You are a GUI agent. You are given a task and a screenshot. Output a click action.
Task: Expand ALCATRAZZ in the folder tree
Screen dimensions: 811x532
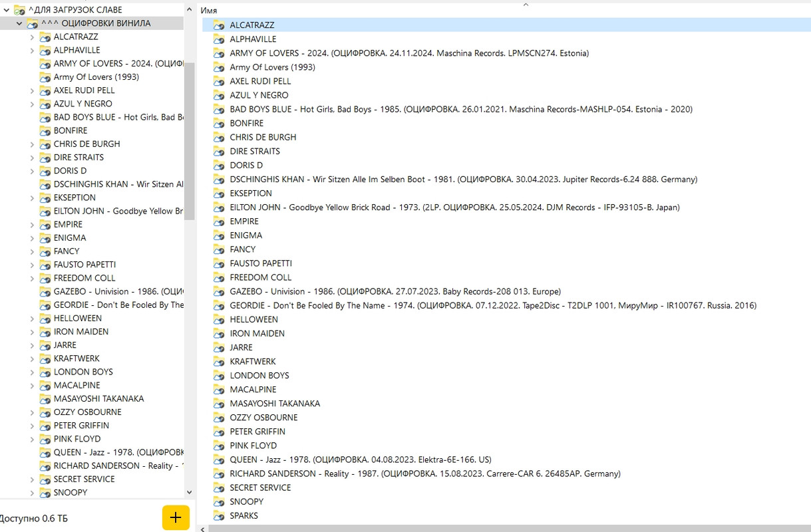coord(32,37)
